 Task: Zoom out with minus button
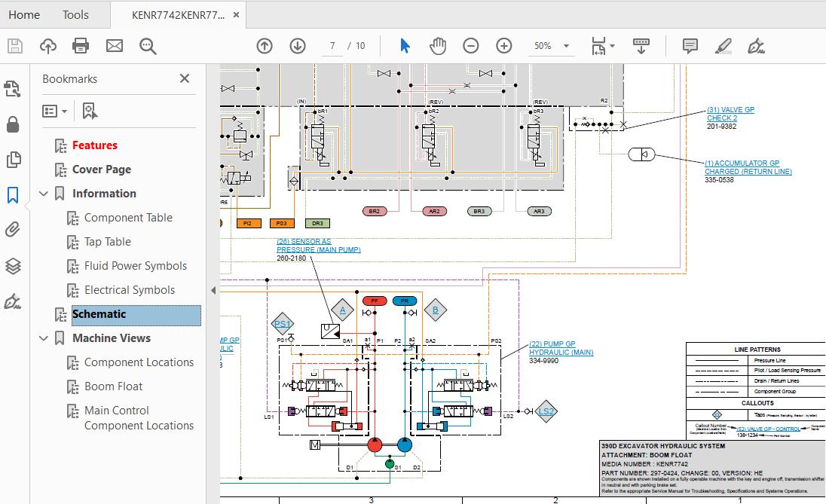click(471, 46)
